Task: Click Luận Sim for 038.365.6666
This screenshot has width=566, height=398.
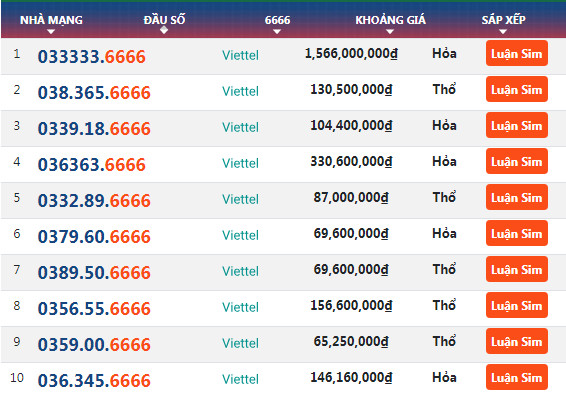Action: tap(517, 89)
